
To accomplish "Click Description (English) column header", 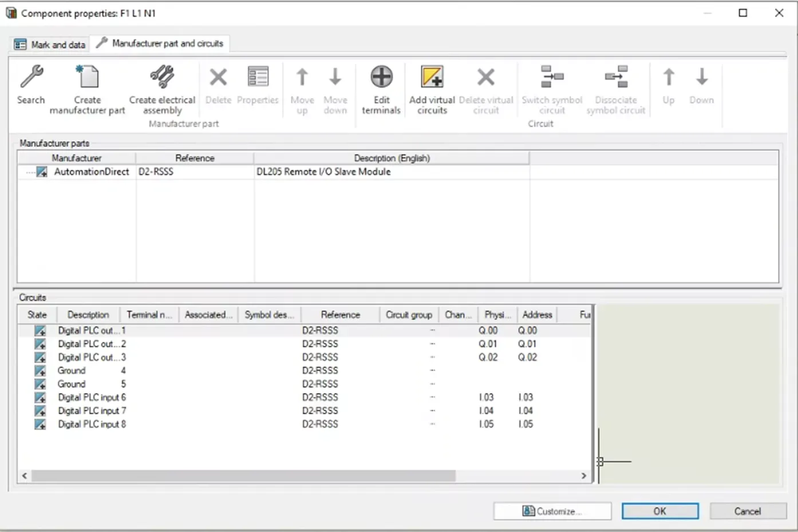I will point(392,158).
